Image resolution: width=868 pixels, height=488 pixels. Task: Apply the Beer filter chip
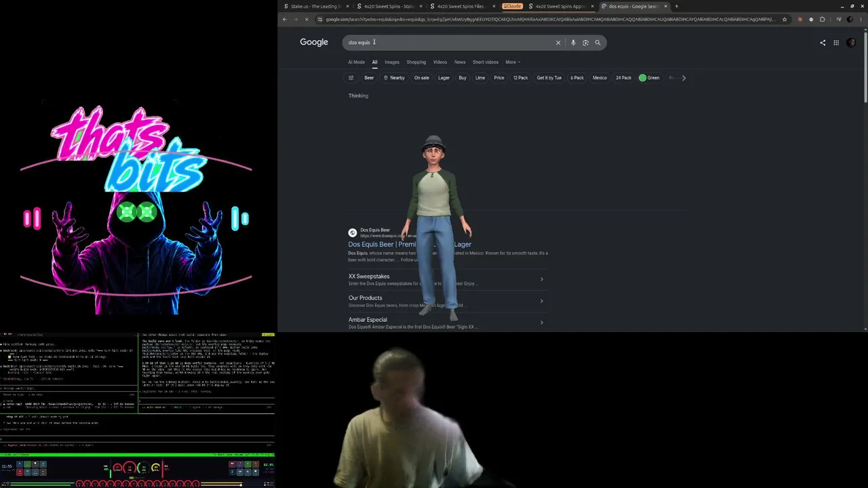(369, 78)
